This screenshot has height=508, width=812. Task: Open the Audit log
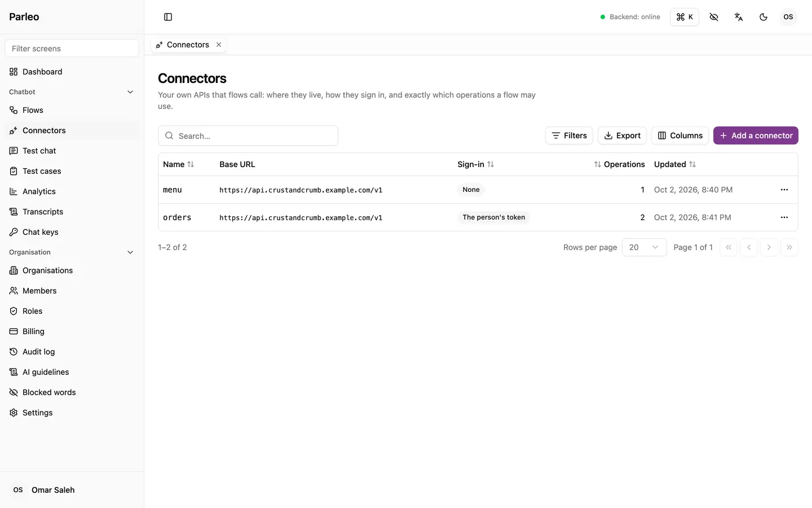coord(72,352)
